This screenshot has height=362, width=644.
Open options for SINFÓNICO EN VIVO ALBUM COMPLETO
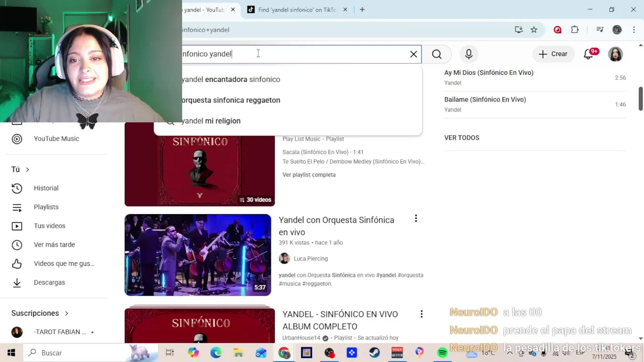pyautogui.click(x=421, y=314)
